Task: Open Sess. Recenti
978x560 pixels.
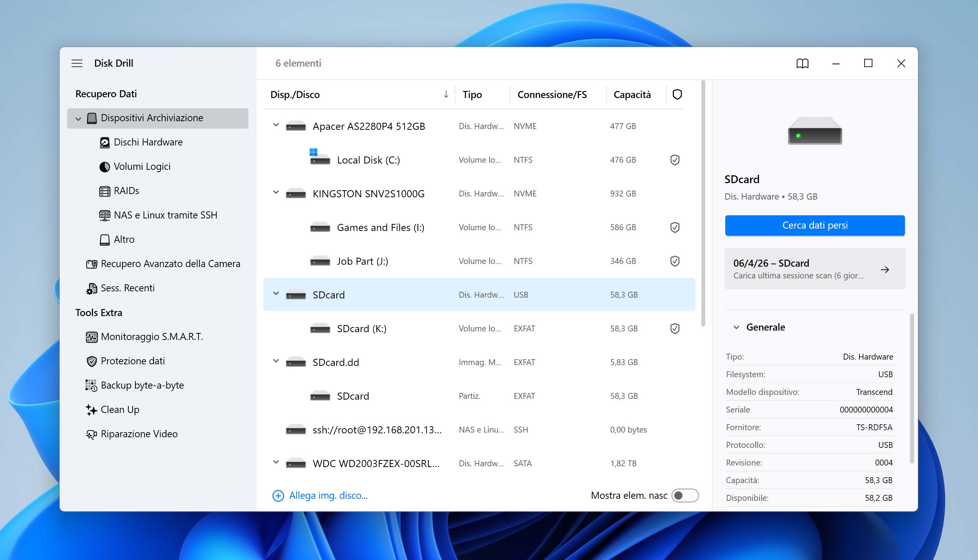Action: [x=158, y=288]
